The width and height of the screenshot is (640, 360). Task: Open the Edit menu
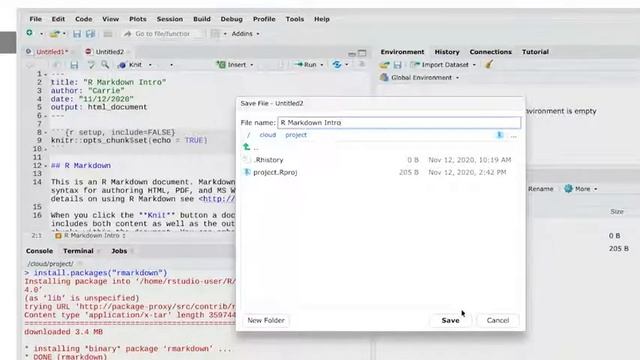[58, 19]
